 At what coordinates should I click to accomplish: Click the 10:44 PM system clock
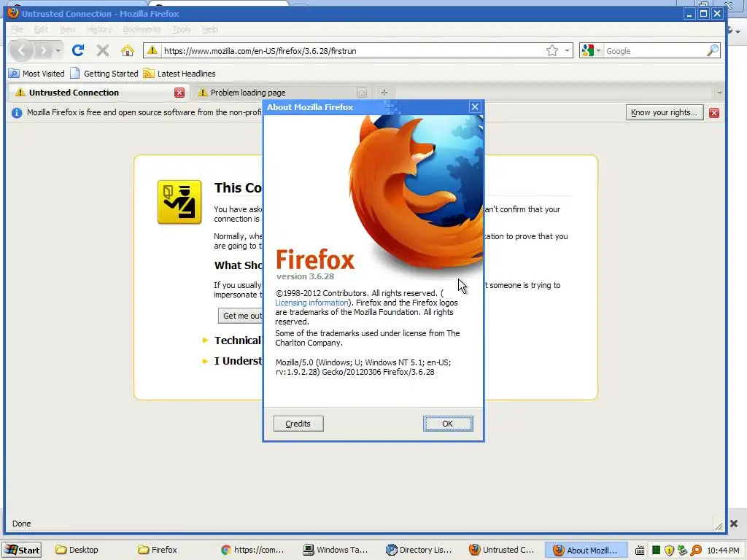723,551
